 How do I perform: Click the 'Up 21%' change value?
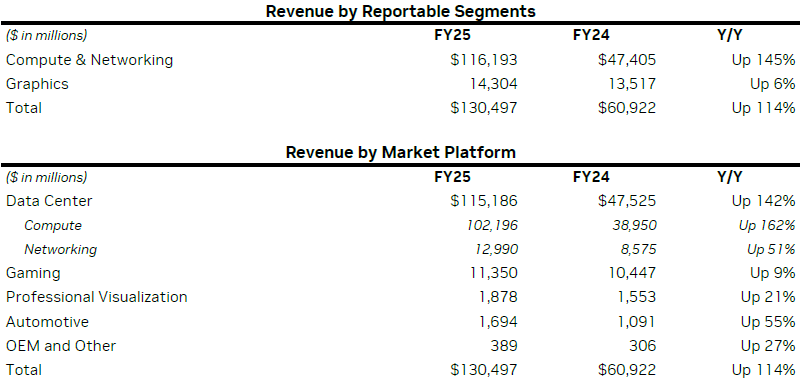pos(768,297)
